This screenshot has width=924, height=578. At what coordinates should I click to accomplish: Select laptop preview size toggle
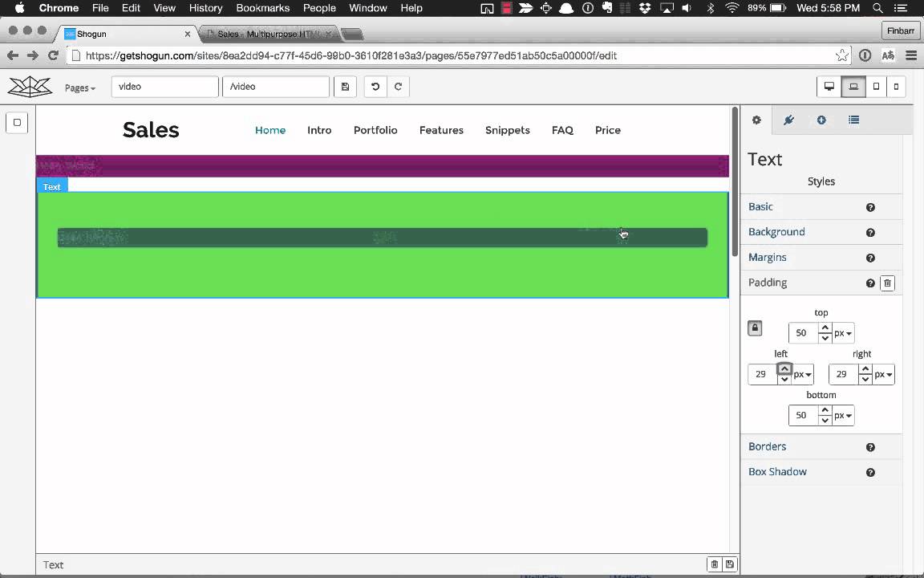(x=853, y=87)
